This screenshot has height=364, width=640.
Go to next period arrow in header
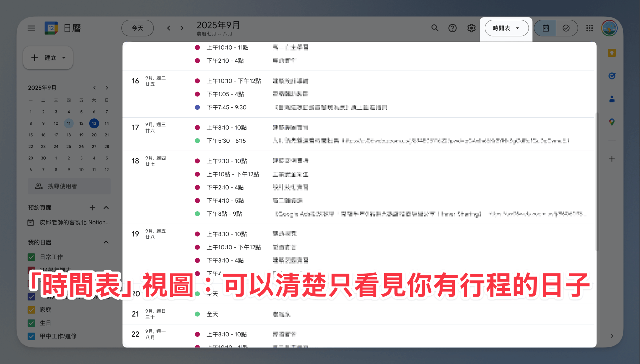point(182,28)
